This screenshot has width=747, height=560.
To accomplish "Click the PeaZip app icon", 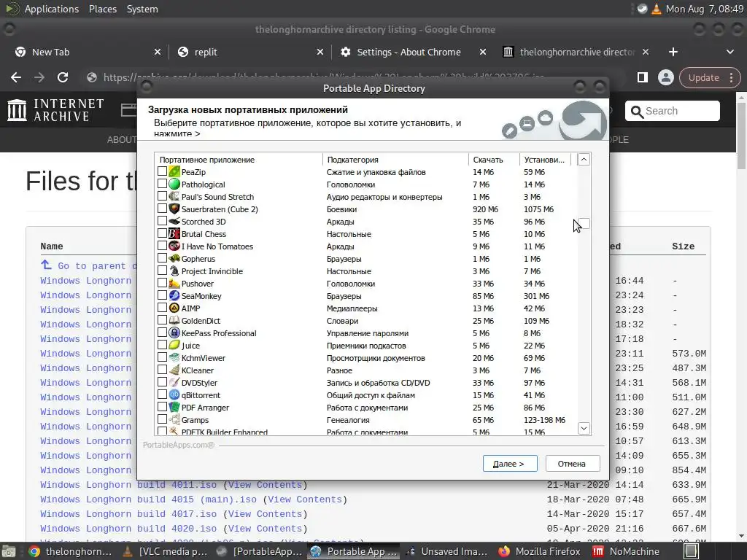I will pos(174,171).
